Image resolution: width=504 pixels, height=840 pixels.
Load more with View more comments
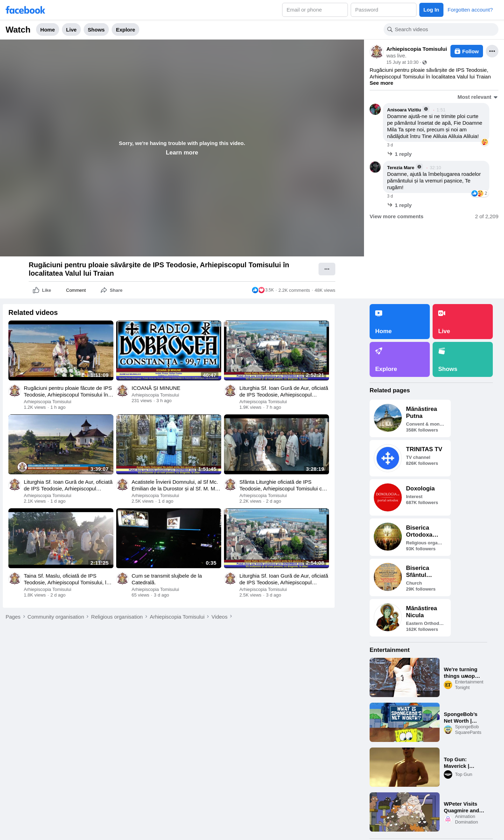pos(396,216)
